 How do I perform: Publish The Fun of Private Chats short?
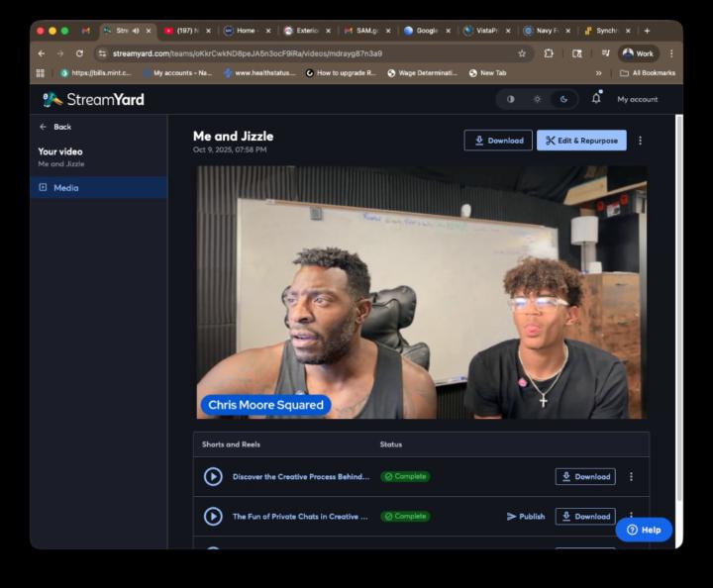pyautogui.click(x=526, y=516)
